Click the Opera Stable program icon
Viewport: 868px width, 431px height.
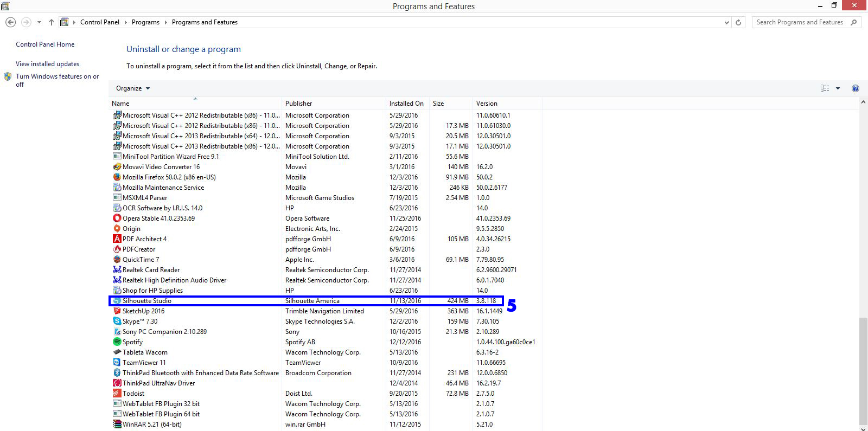(x=117, y=218)
